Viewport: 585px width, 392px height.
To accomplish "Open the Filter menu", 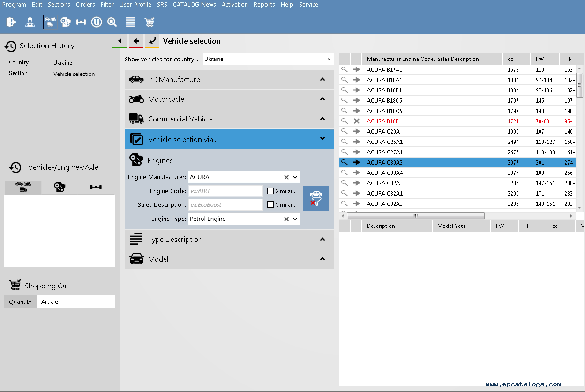I will 107,5.
